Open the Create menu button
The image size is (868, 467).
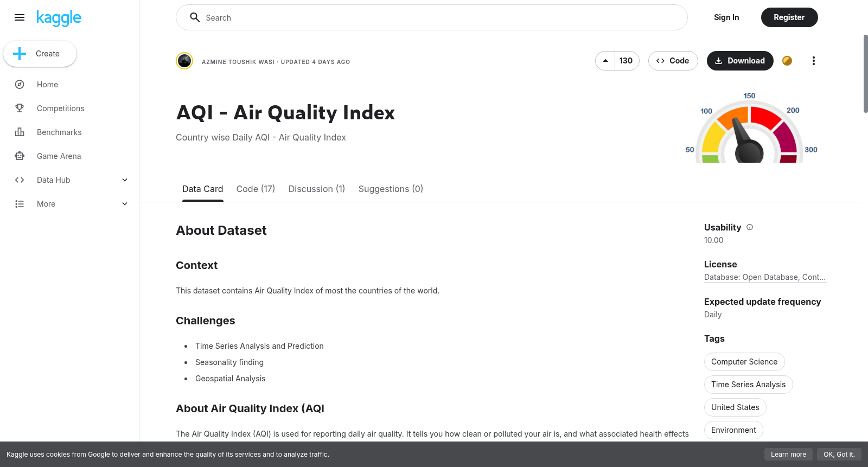click(x=40, y=54)
